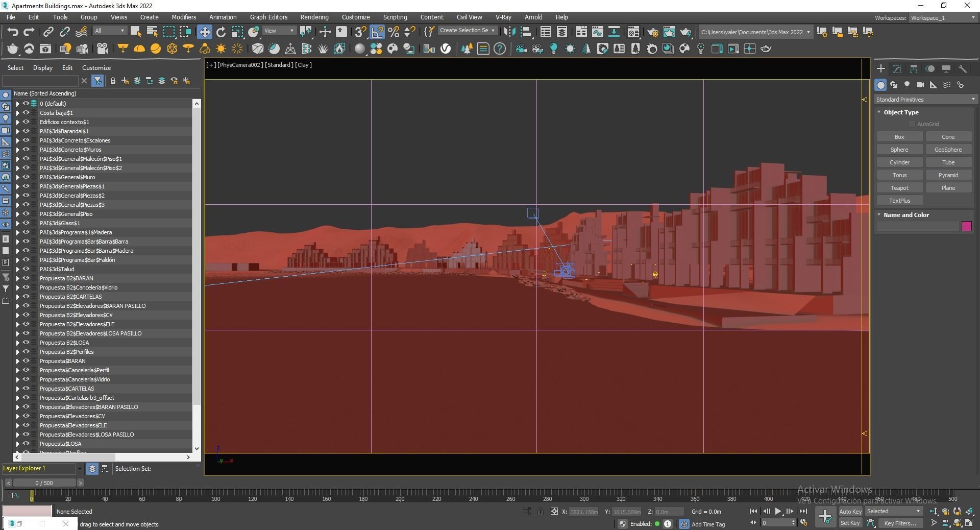Open the scene explorer Display menu
This screenshot has width=980, height=530.
coord(43,67)
